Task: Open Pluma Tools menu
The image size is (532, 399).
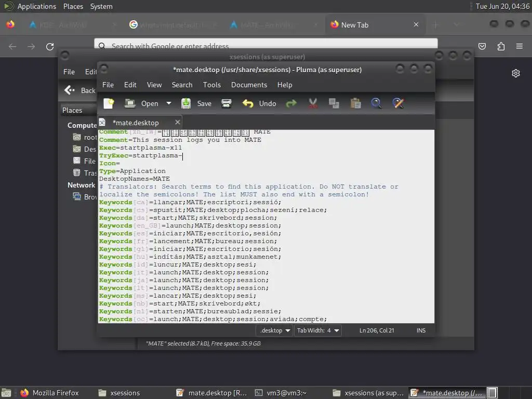Action: 212,85
